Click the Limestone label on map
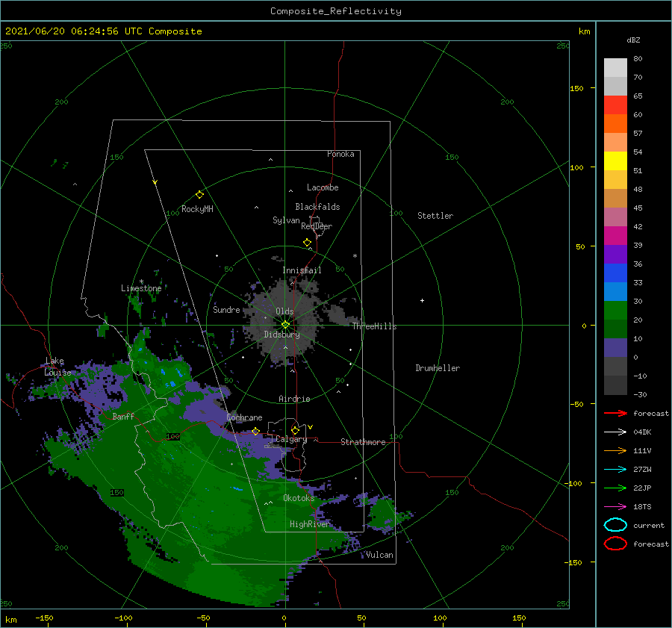672x628 pixels. pos(141,288)
